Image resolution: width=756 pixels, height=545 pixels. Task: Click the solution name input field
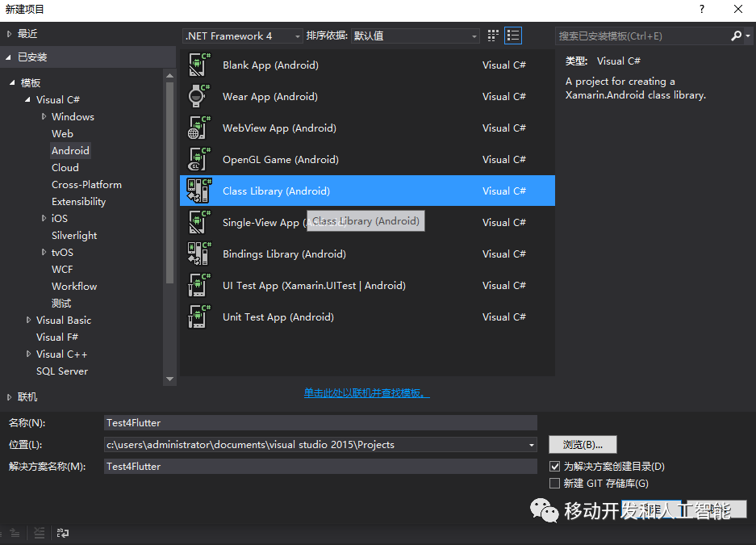click(320, 467)
